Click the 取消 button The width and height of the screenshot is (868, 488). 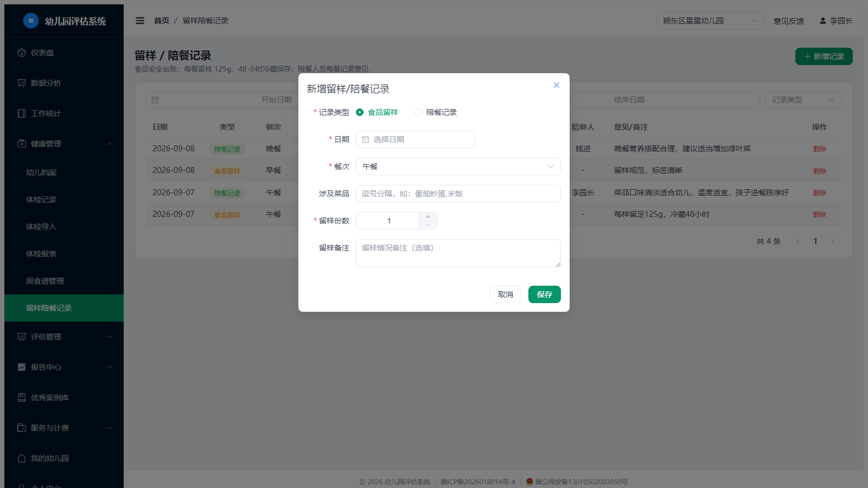coord(506,294)
